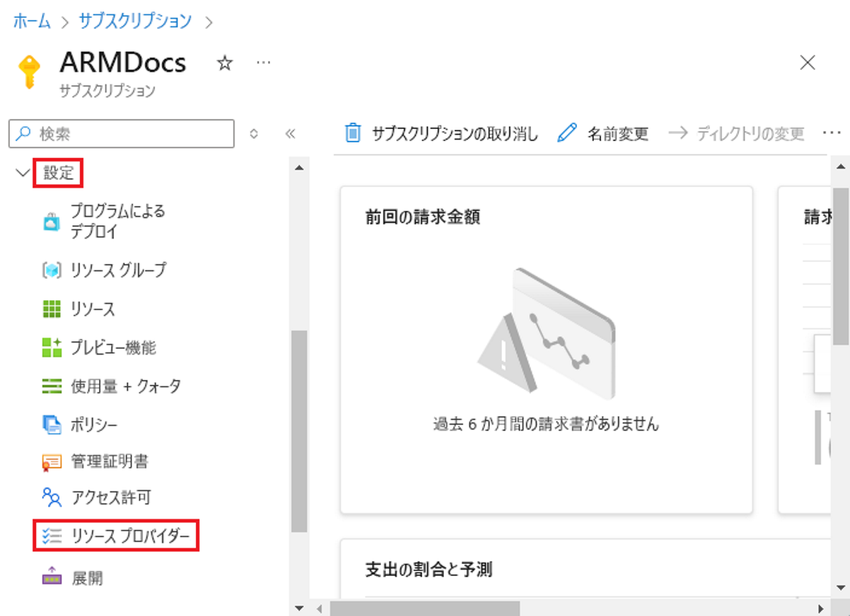Click horizontal scrollbar right arrow
This screenshot has height=616, width=850.
(x=821, y=609)
